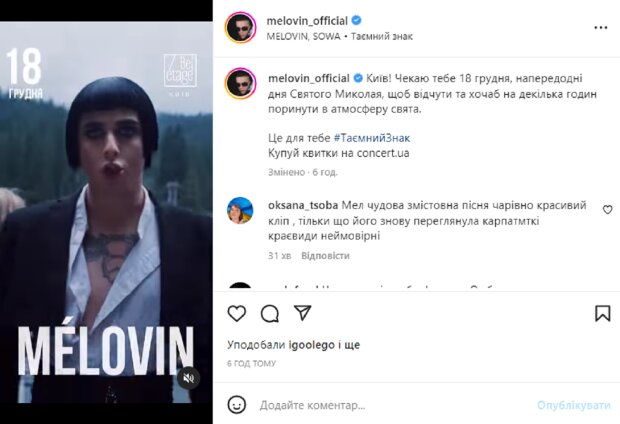
Task: Open the blue verified badge in header
Action: 356,20
